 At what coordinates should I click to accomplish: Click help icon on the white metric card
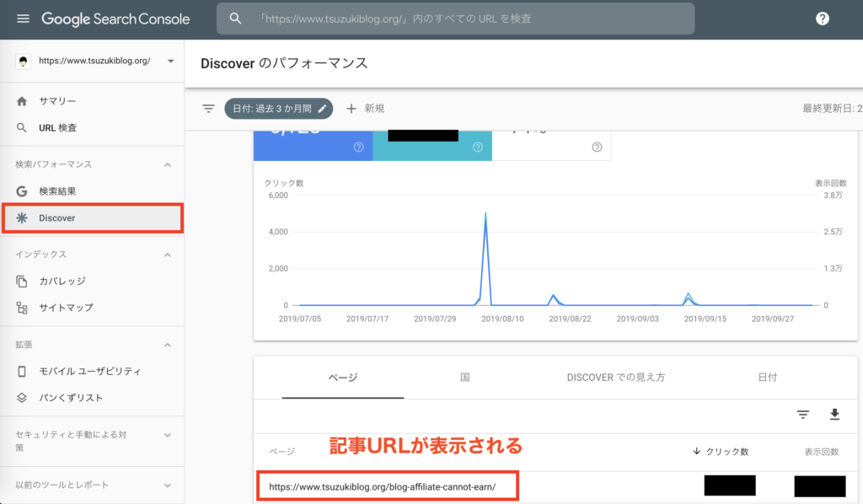coord(597,147)
